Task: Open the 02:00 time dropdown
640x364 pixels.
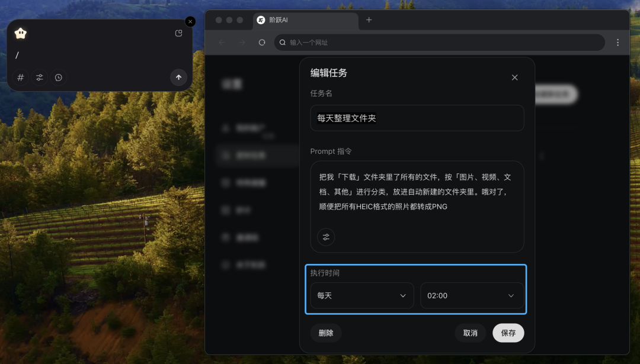Action: tap(472, 295)
